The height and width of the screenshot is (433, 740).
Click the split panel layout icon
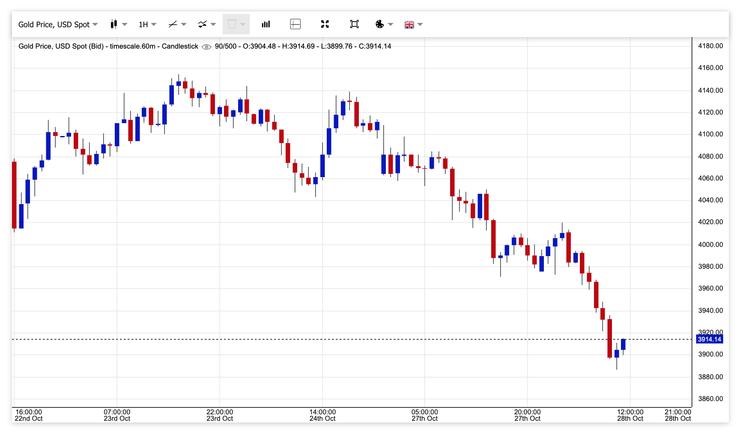295,23
